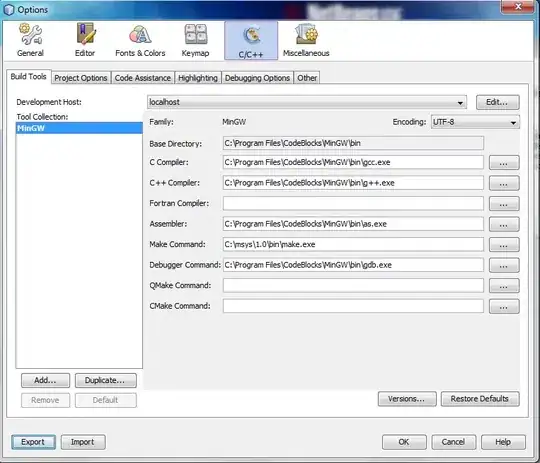
Task: Click the Import button
Action: pos(83,442)
